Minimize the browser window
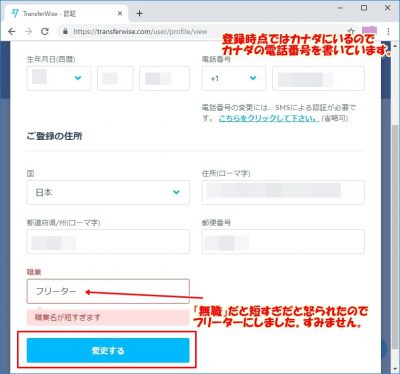This screenshot has width=400, height=374. (340, 8)
